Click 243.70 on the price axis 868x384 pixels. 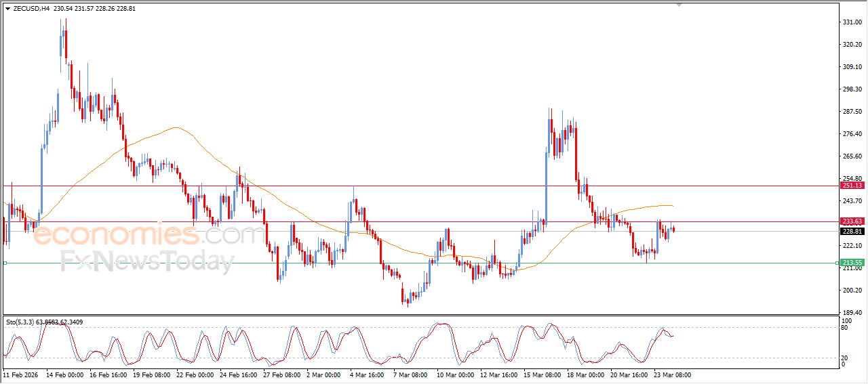[852, 201]
